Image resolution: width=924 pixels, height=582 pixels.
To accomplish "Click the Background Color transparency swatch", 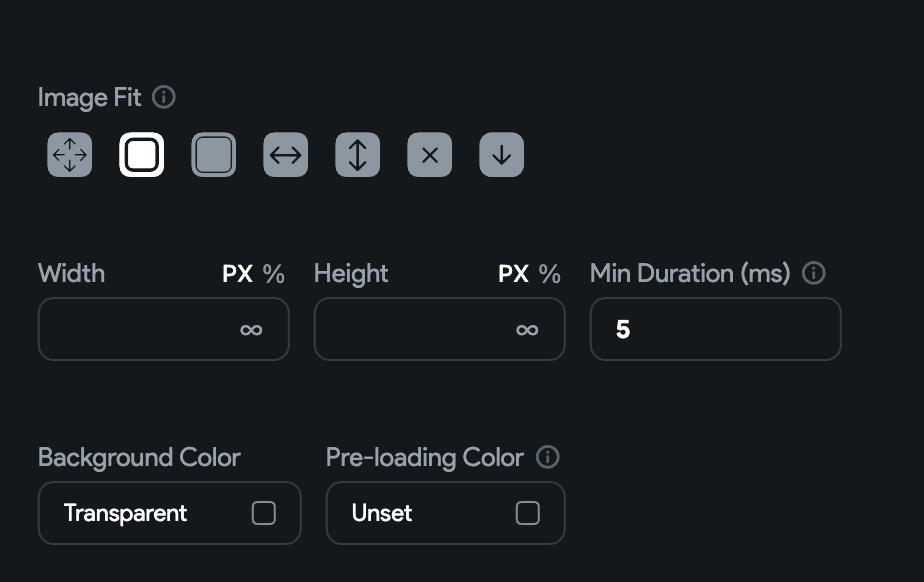I will [264, 513].
